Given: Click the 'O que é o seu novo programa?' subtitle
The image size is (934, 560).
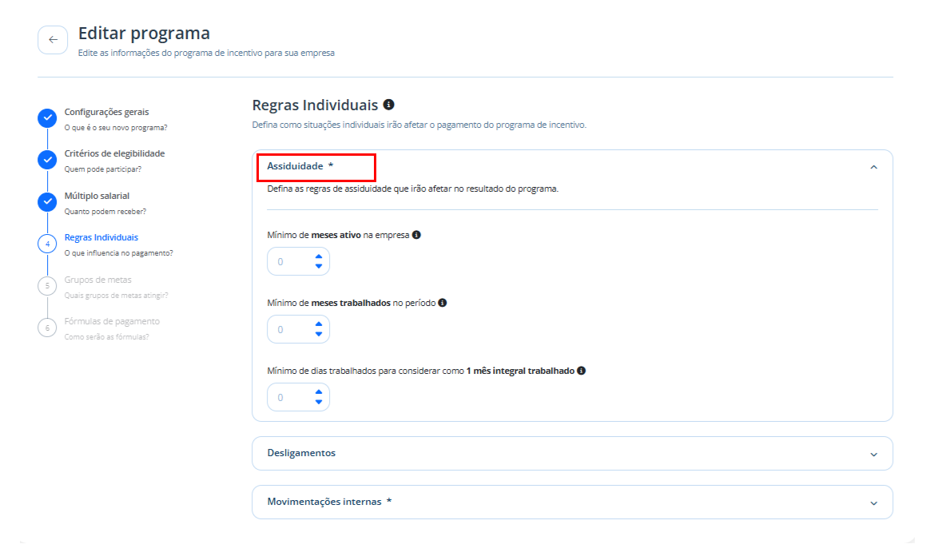Looking at the screenshot, I should 116,128.
